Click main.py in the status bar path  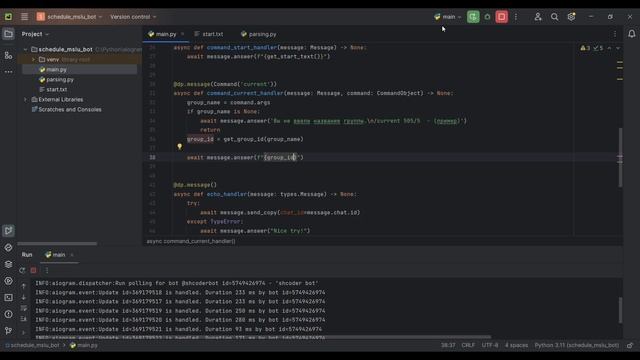pos(84,345)
